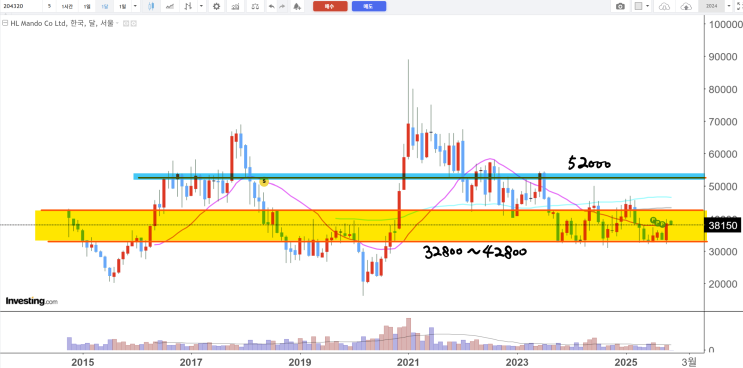Click the blue sell button
743x368 pixels.
(x=369, y=6)
